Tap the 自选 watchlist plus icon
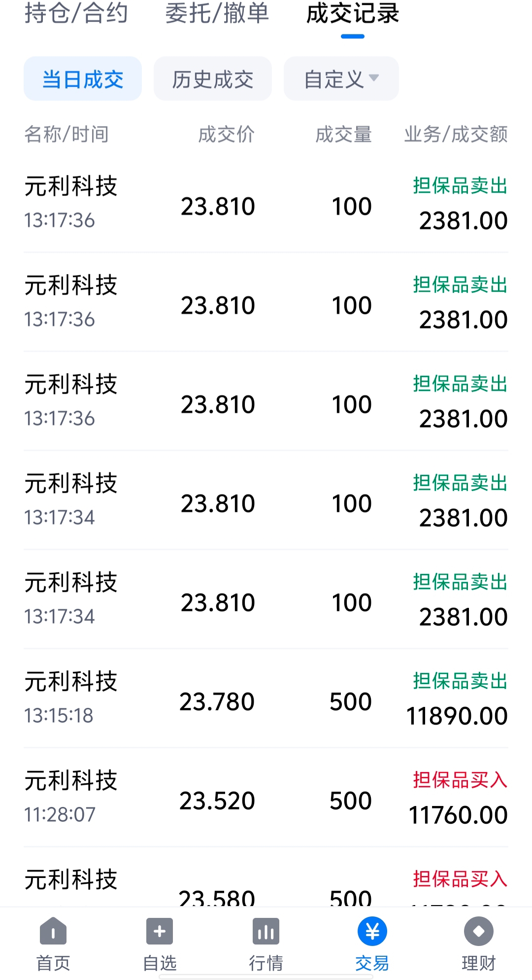The image size is (532, 980). (160, 932)
